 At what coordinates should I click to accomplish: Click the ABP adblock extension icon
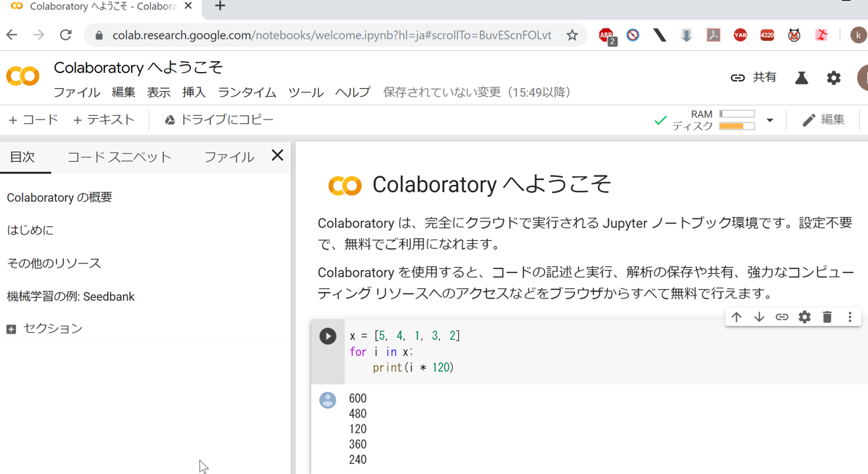coord(607,36)
